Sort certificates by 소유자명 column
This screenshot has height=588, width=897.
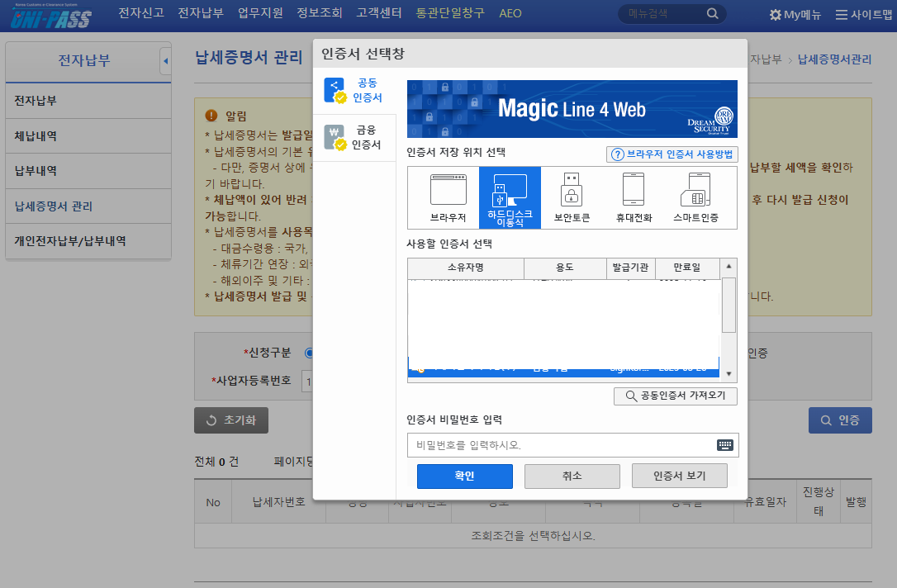click(x=466, y=268)
